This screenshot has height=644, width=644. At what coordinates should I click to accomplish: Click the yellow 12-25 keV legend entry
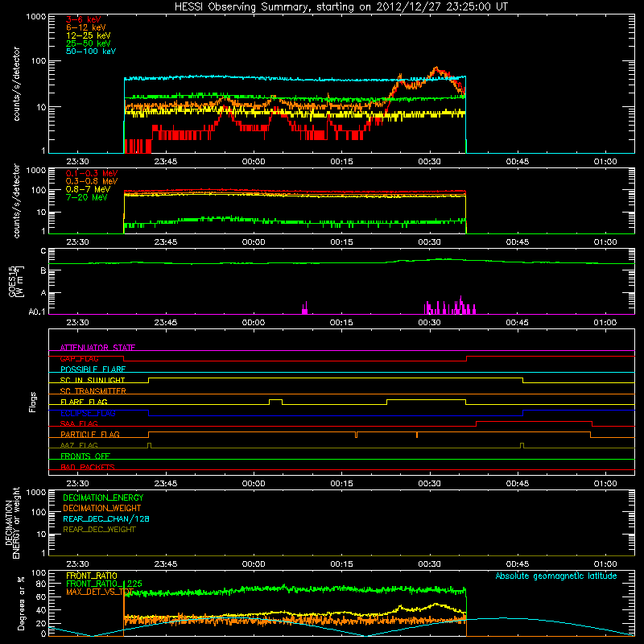tap(88, 35)
